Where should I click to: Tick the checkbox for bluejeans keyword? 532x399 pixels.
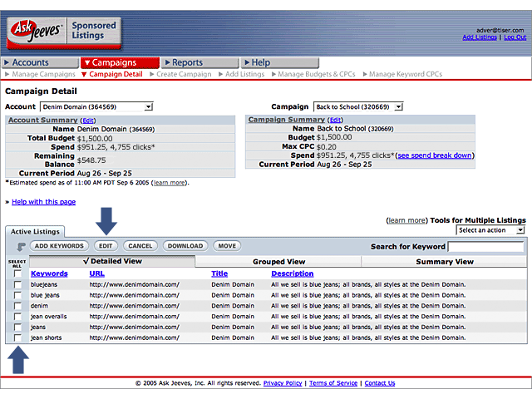(x=17, y=284)
